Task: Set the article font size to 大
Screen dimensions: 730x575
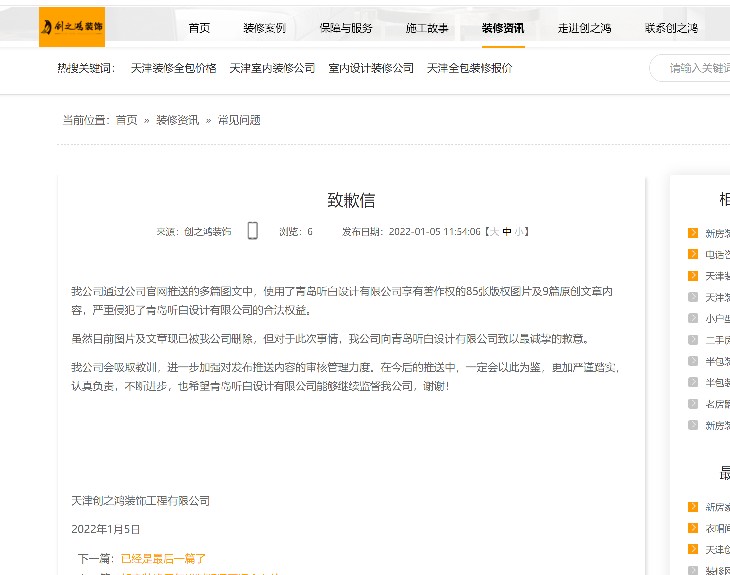Action: click(494, 231)
